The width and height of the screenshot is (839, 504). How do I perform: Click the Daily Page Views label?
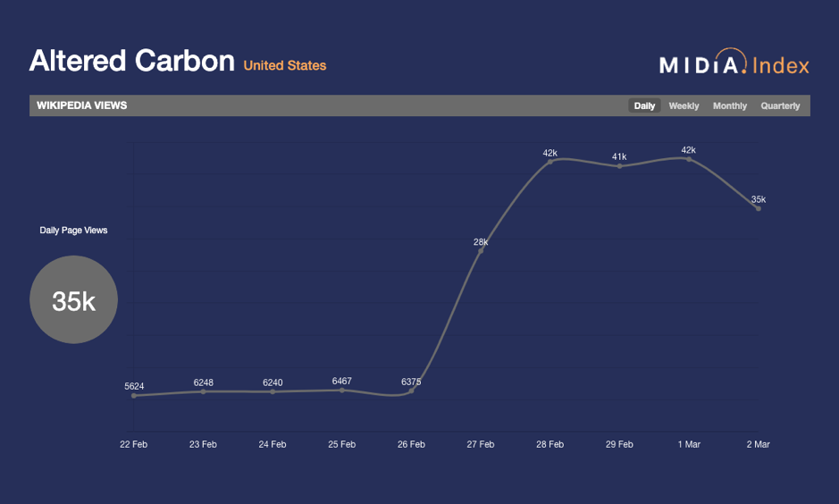click(x=73, y=230)
